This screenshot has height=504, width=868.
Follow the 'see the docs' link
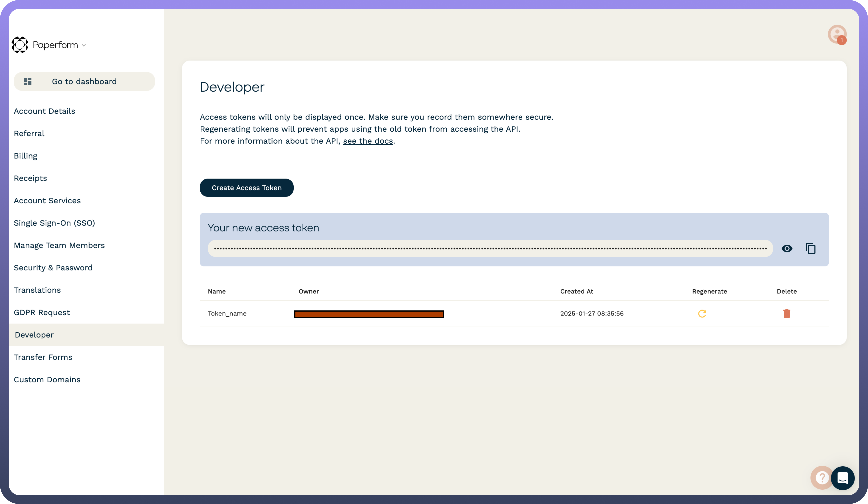click(368, 141)
